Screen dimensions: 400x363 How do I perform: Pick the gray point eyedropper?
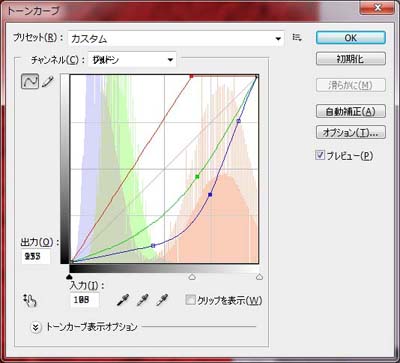pos(143,300)
